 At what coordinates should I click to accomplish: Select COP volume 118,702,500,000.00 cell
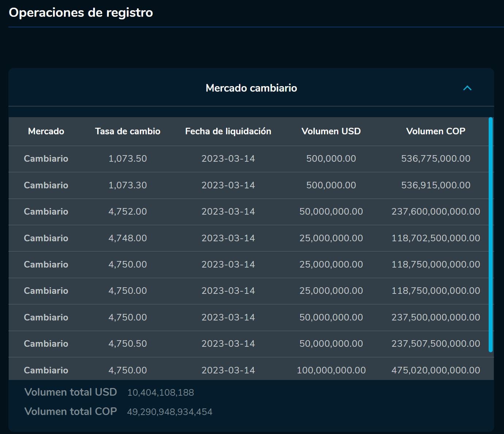coord(435,238)
